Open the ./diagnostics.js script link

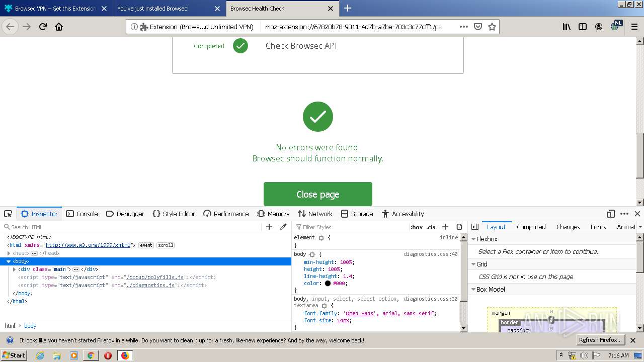(x=150, y=285)
